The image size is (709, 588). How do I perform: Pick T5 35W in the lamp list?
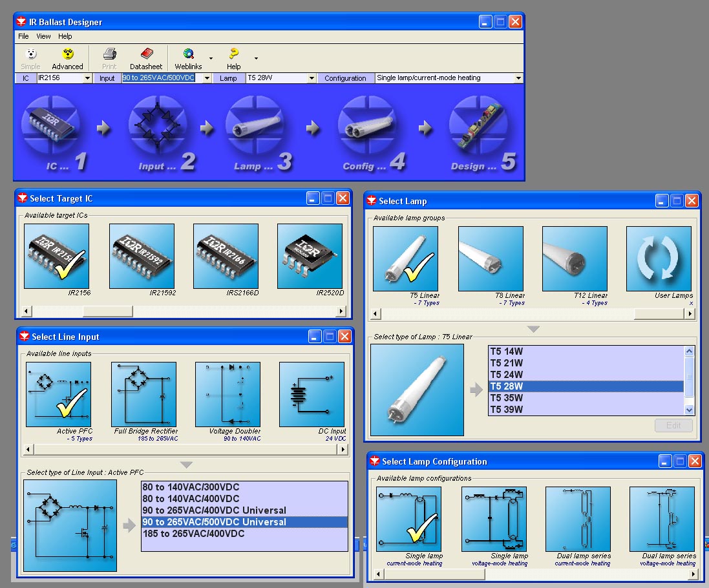[586, 398]
